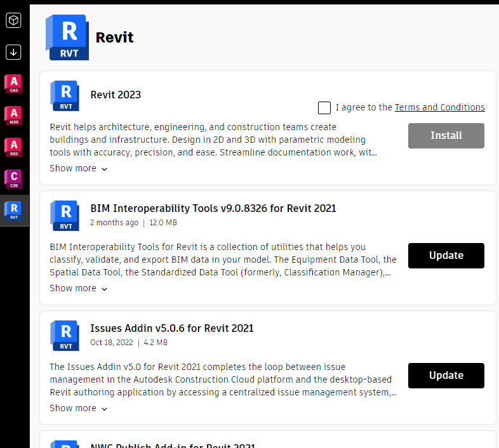Expand Show more for BIM Interoperability Tools
The height and width of the screenshot is (448, 499).
79,289
